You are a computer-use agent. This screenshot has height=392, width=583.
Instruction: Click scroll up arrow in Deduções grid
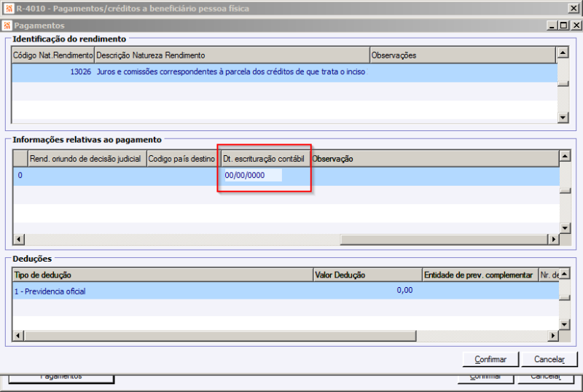(564, 274)
